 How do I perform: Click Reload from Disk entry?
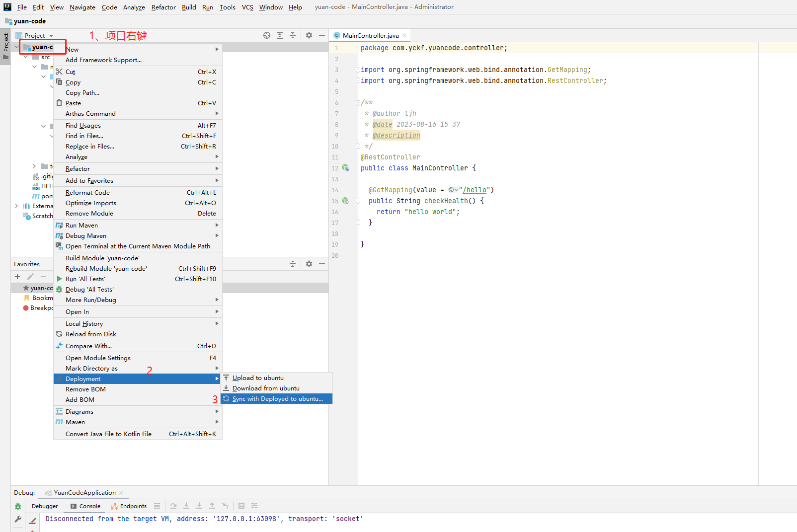point(138,334)
